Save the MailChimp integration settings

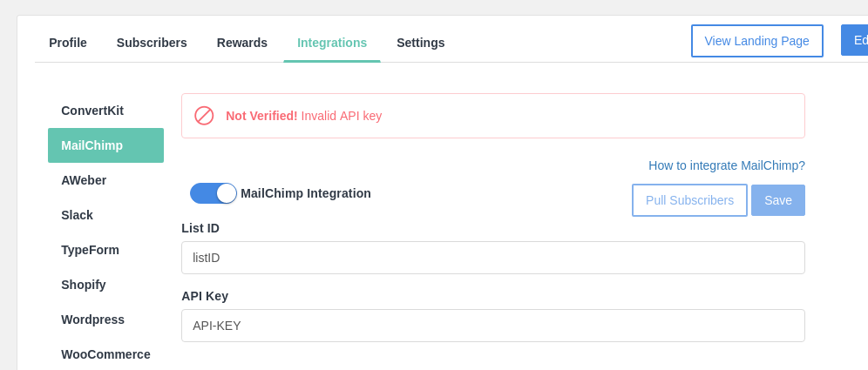[777, 200]
